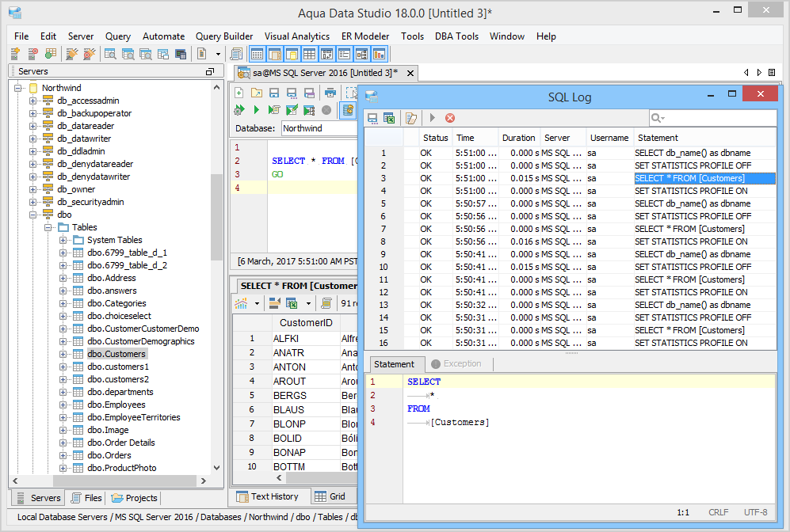Click the save icon in SQL Log toolbar
Screen dimensions: 790x532
[372, 118]
